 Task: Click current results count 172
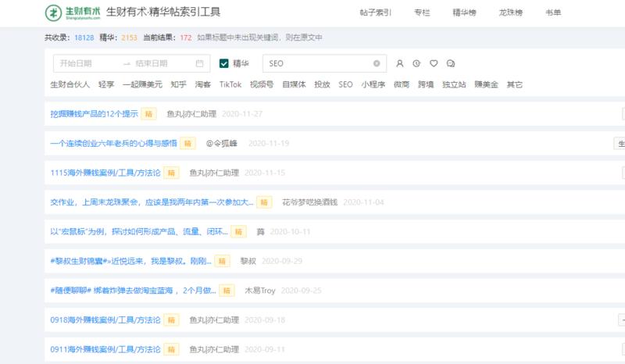[186, 37]
